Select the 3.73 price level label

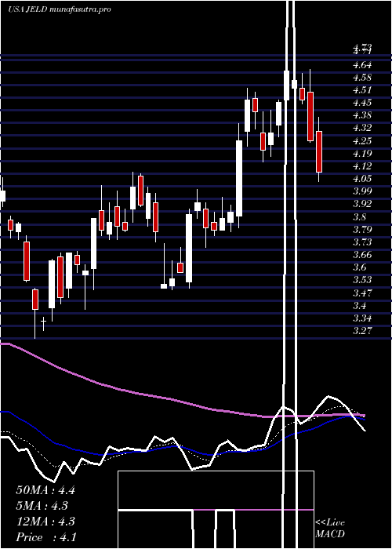362,242
